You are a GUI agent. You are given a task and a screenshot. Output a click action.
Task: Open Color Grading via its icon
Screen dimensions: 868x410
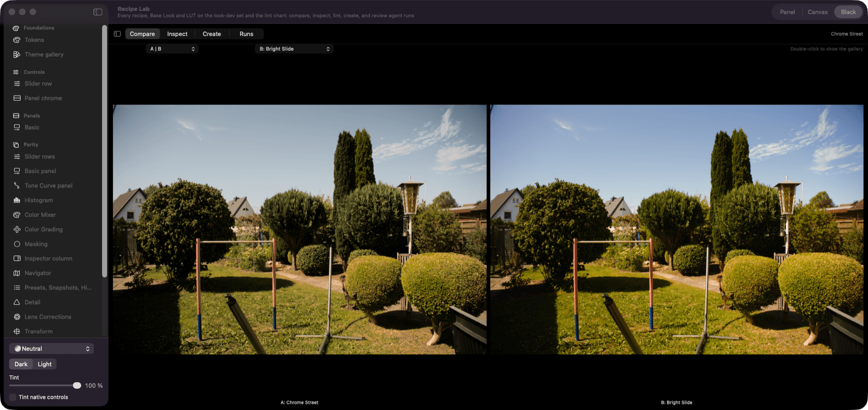[17, 229]
